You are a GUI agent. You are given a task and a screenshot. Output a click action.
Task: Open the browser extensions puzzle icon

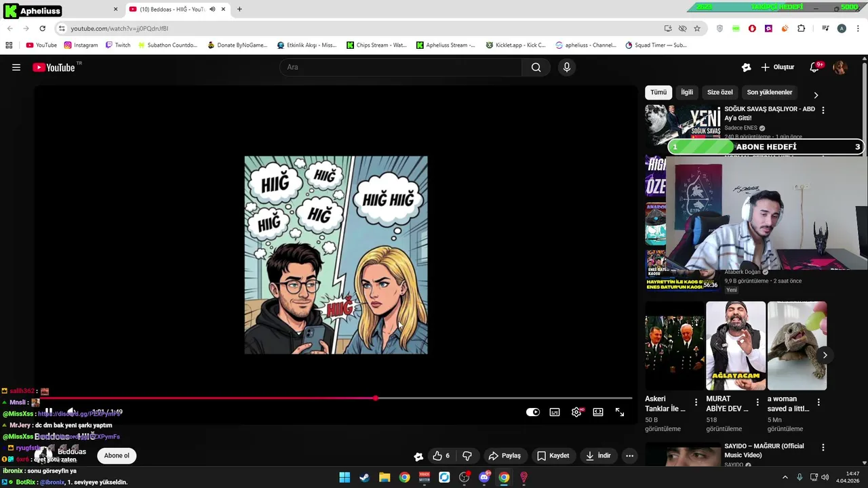[x=801, y=28]
